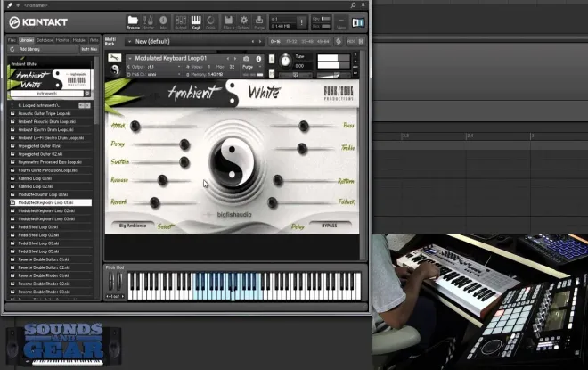Screen dimensions: 588x370
Task: Click the Master toolbar icon
Action: pos(148,22)
